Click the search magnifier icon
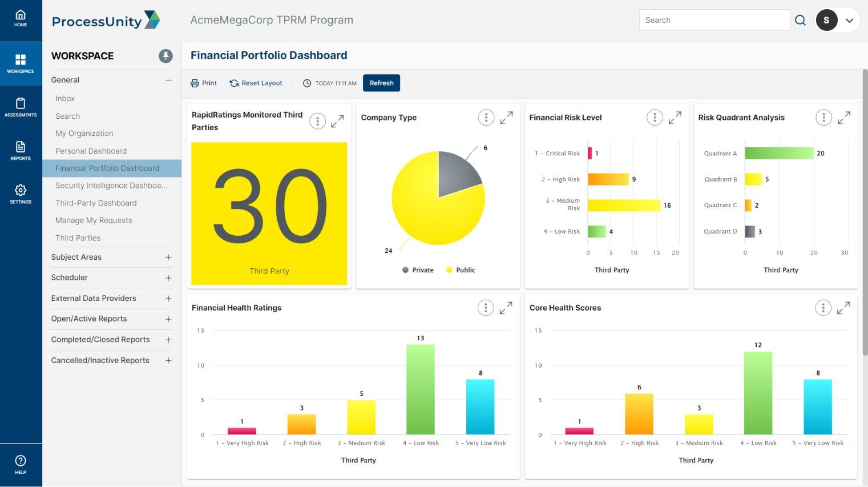The image size is (868, 487). (x=800, y=21)
